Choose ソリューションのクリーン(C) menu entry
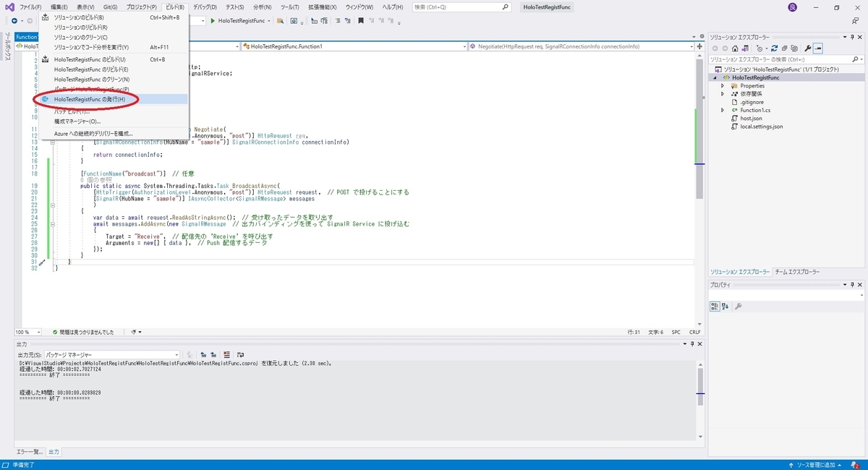 (x=114, y=37)
